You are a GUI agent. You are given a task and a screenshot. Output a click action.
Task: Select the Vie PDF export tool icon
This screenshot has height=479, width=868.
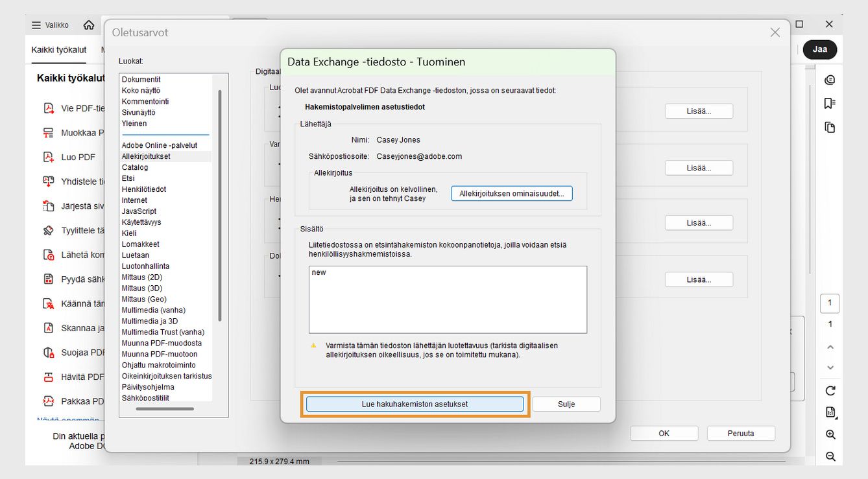tap(48, 108)
